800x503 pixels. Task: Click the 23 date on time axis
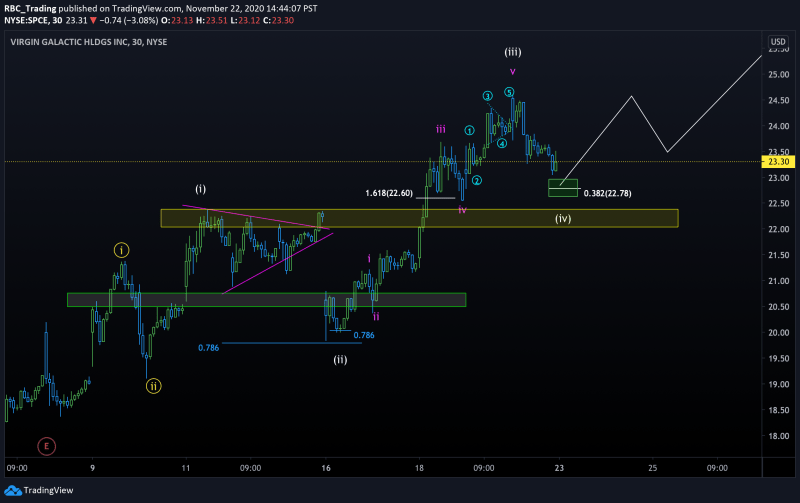[x=559, y=468]
